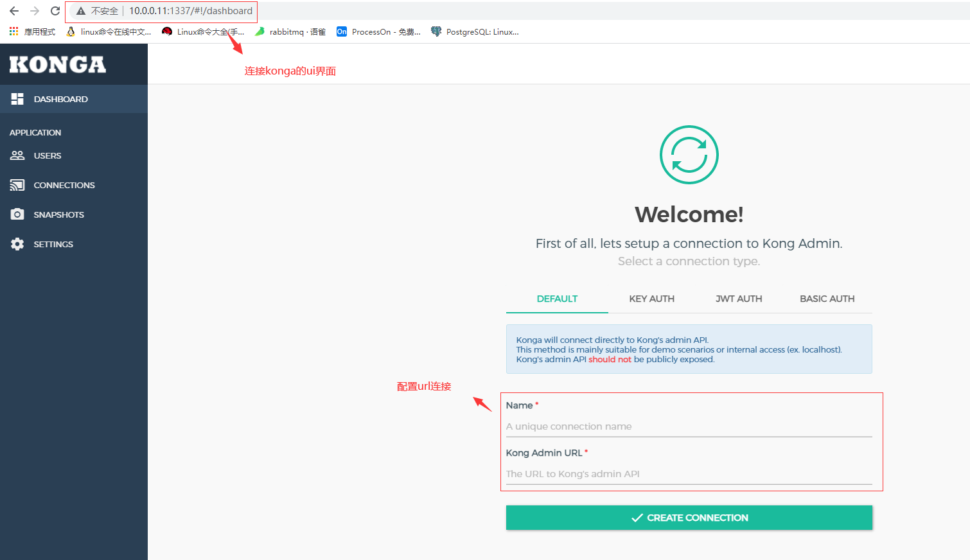The height and width of the screenshot is (560, 970).
Task: Open the 應用程式 bookmark label
Action: coord(40,31)
